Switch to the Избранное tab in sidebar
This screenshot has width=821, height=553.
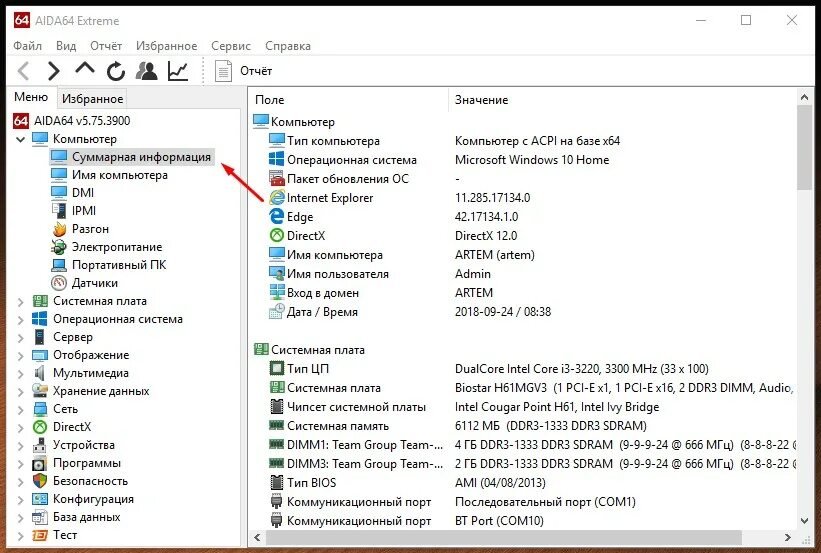(x=92, y=98)
